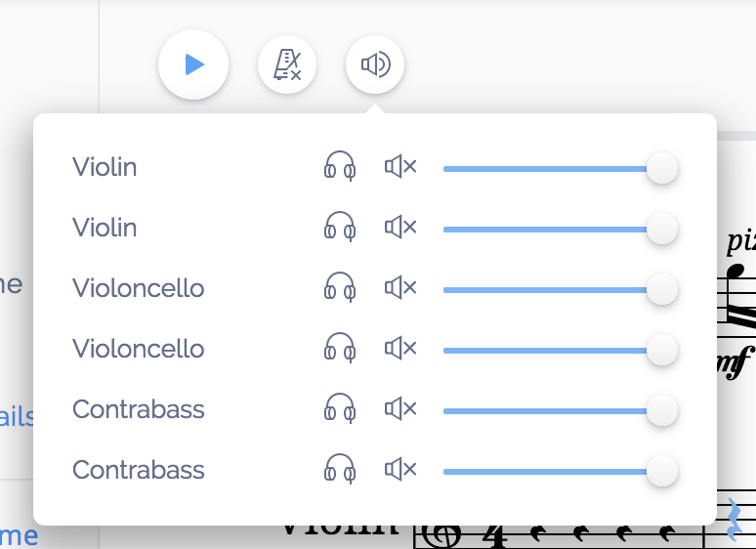Start playback with the play button

pos(193,64)
